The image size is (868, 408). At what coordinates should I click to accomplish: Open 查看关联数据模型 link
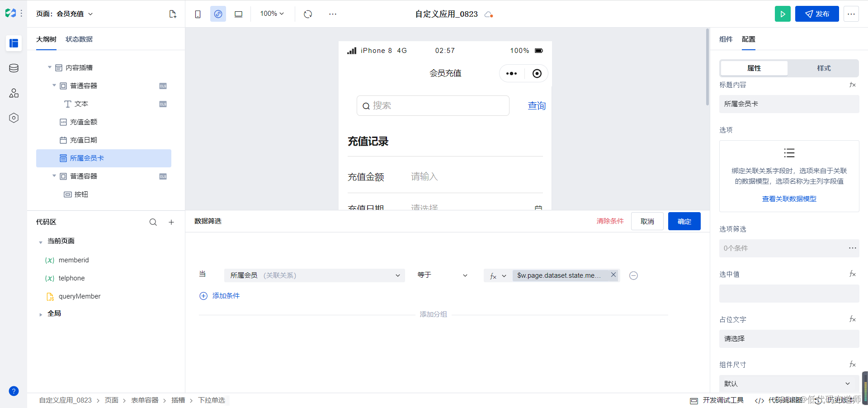pos(789,199)
